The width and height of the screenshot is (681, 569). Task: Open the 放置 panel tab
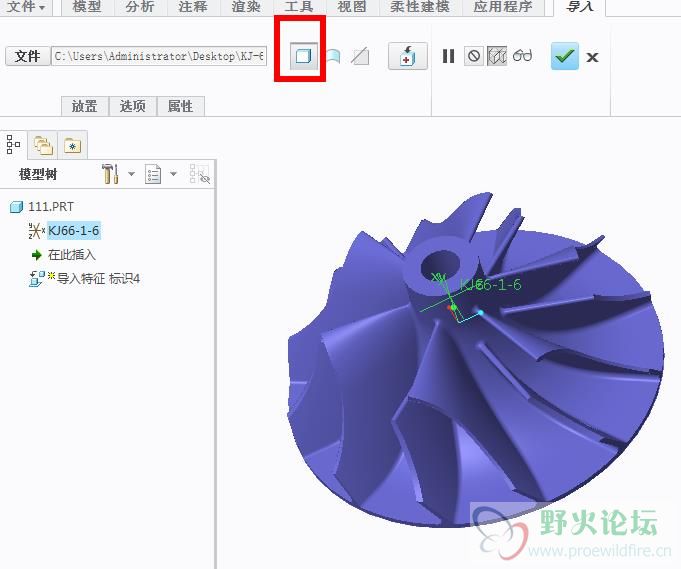[x=85, y=106]
